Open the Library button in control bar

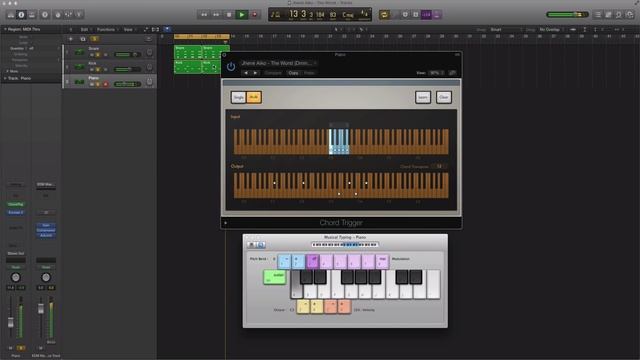point(11,15)
